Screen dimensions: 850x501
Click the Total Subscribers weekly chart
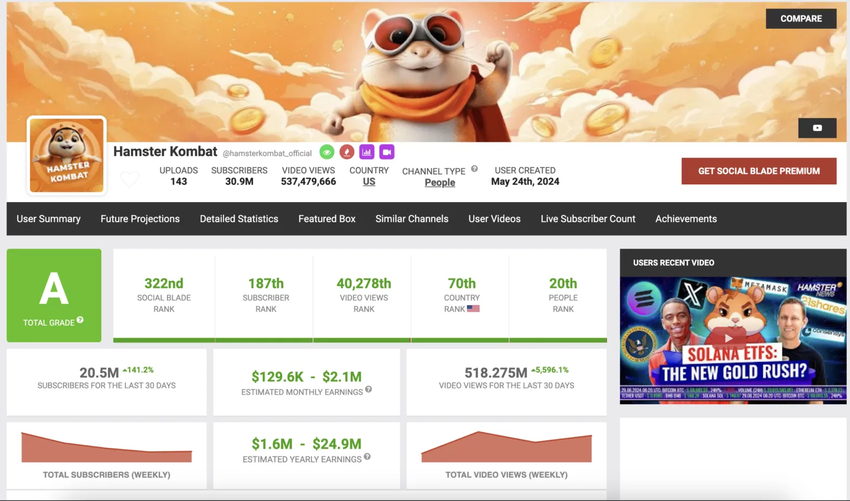[107, 447]
